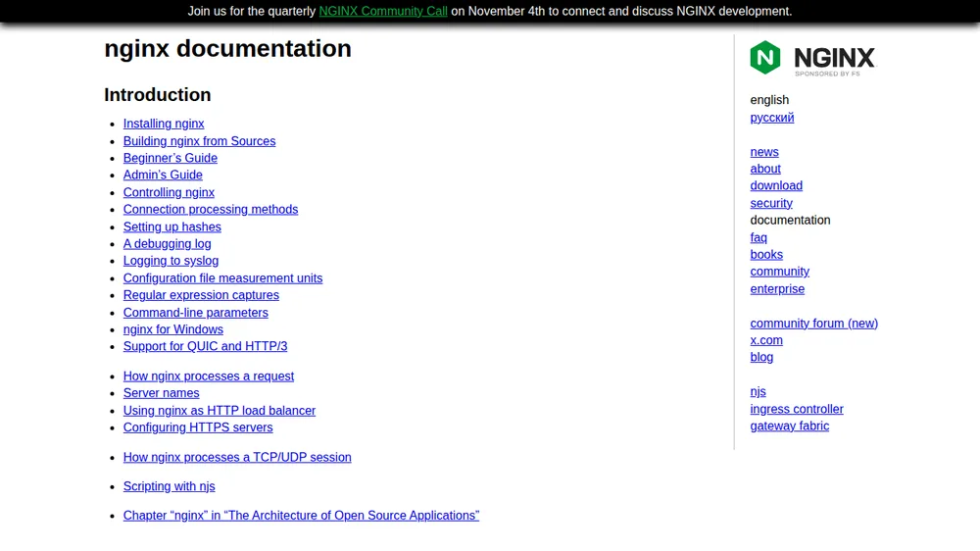
Task: Open books in sidebar
Action: click(x=766, y=255)
